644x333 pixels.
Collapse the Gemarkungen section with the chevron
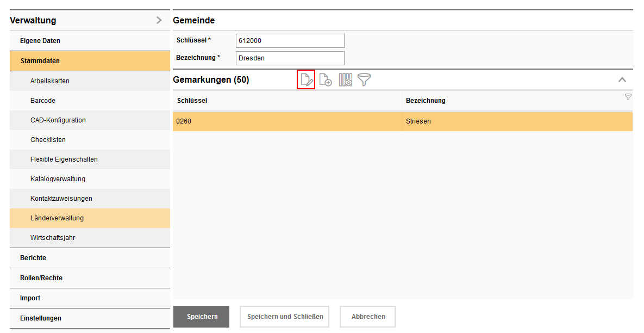click(622, 79)
